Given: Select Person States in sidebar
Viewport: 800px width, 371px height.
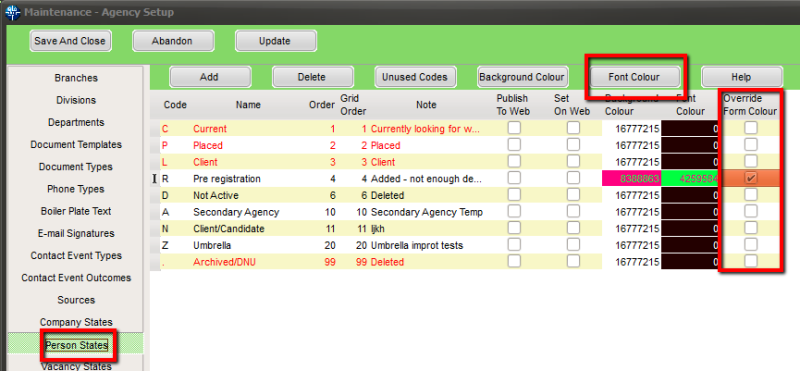Looking at the screenshot, I should click(76, 345).
